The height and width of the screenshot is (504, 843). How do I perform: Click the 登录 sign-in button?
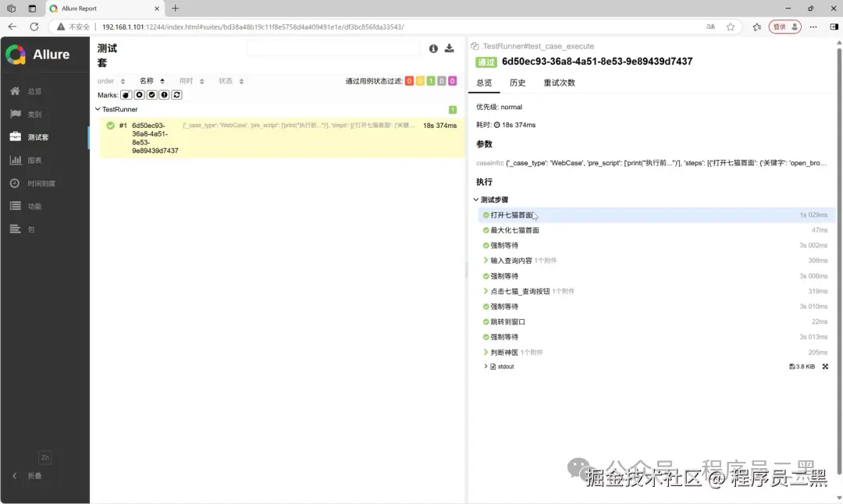click(x=785, y=27)
